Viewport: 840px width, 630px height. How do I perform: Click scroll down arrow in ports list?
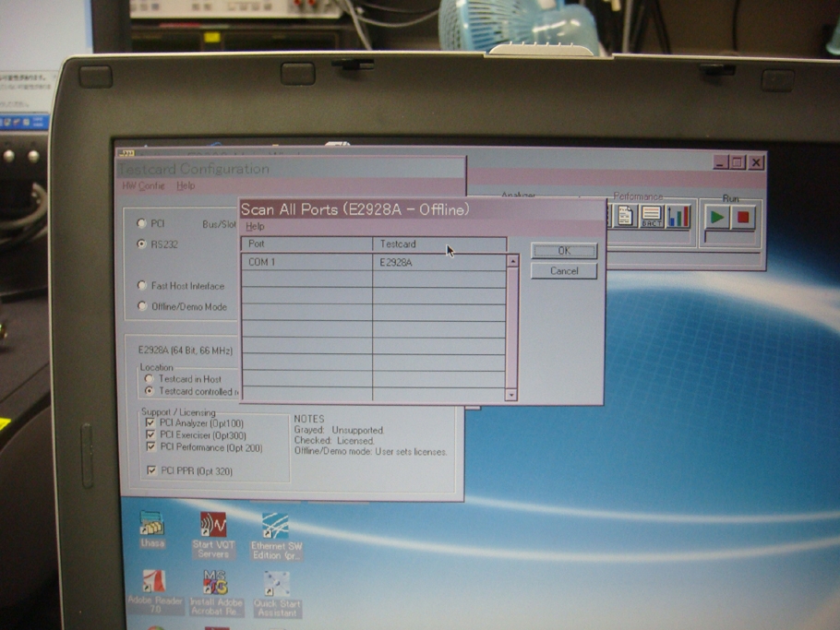pyautogui.click(x=511, y=395)
